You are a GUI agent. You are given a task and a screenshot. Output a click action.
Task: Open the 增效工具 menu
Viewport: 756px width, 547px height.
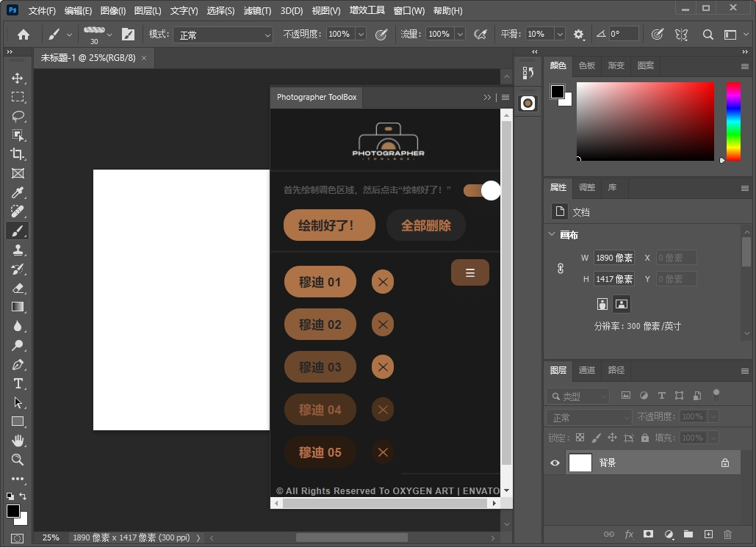pyautogui.click(x=367, y=10)
